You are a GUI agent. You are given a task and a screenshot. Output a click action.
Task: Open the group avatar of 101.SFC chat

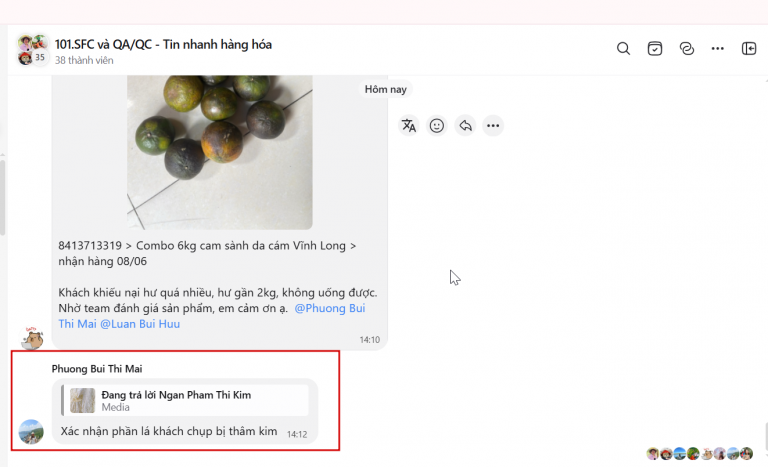(32, 50)
